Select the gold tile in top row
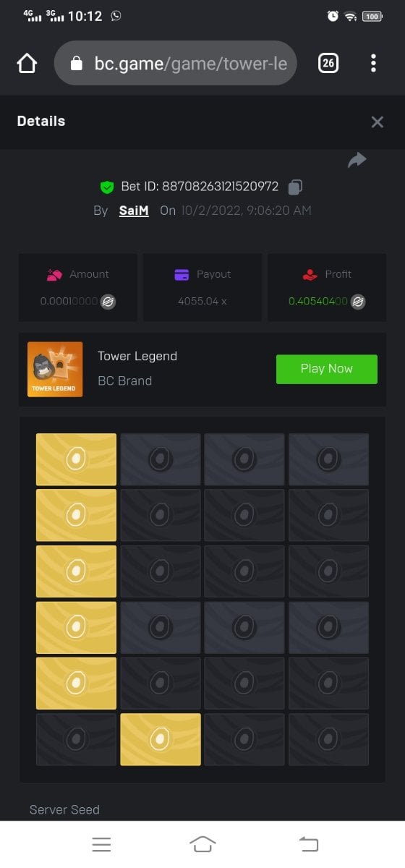 click(76, 459)
